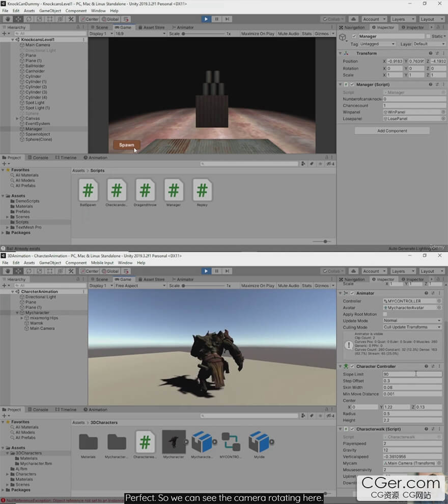Open the Mobile Input menu in the bottom window
Viewport: 448px width, 504px height.
102,263
